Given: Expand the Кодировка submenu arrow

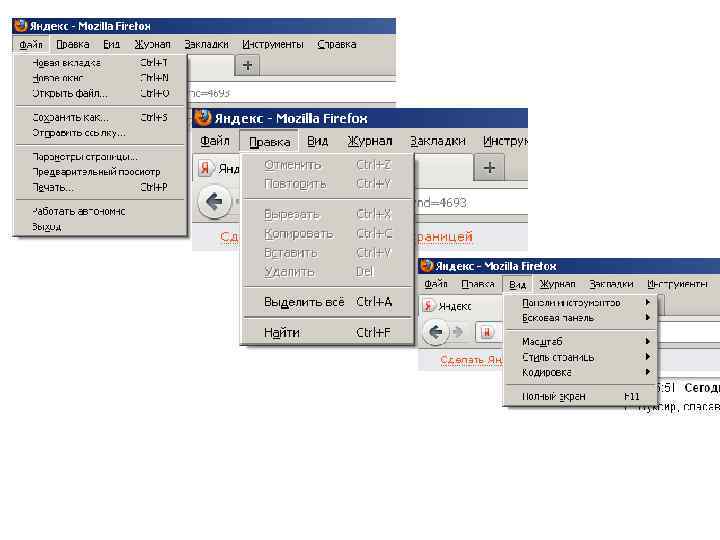Looking at the screenshot, I should (x=647, y=372).
